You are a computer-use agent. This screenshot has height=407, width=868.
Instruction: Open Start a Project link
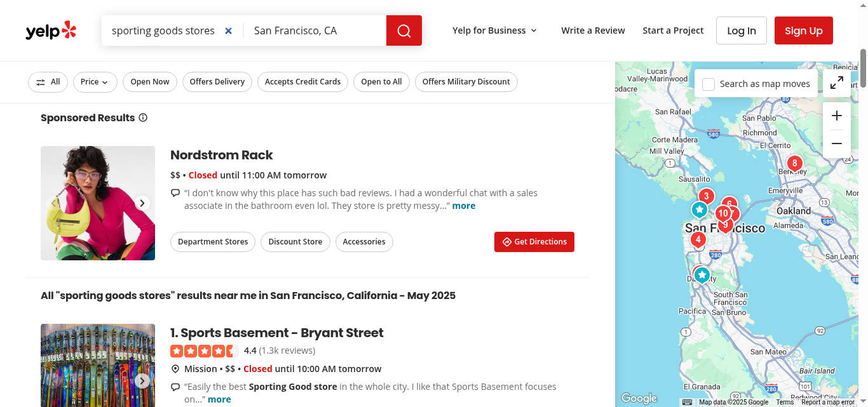(x=673, y=30)
